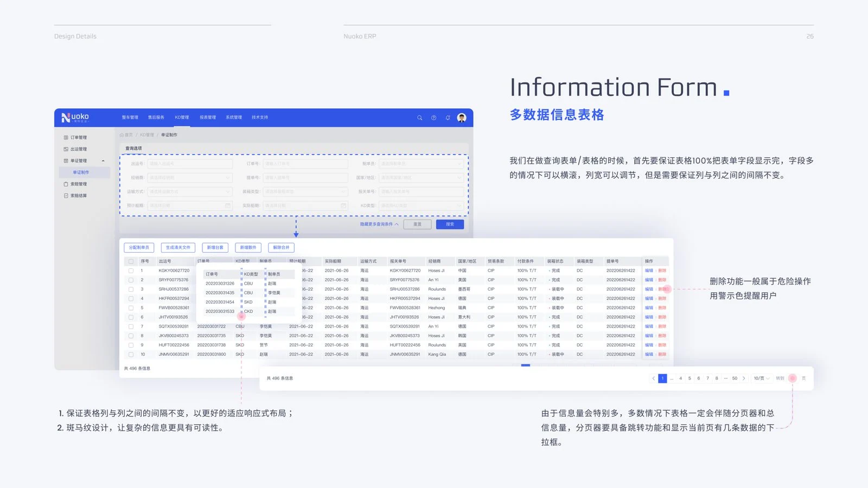Viewport: 868px width, 488px height.
Task: Open the 经销商 dropdown
Action: pyautogui.click(x=189, y=178)
